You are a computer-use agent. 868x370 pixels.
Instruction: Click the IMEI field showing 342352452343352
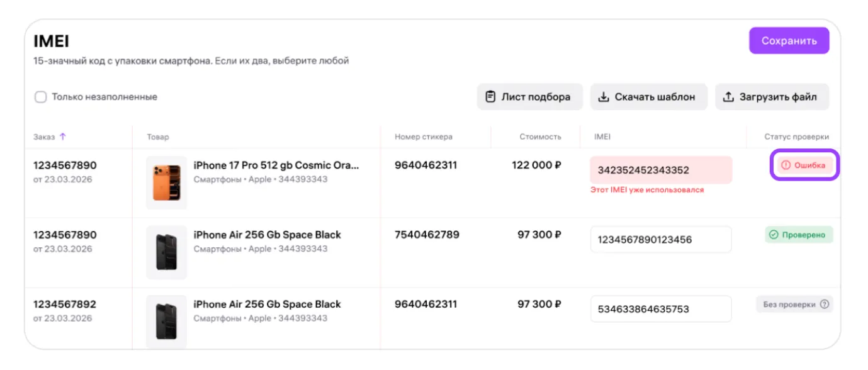660,170
